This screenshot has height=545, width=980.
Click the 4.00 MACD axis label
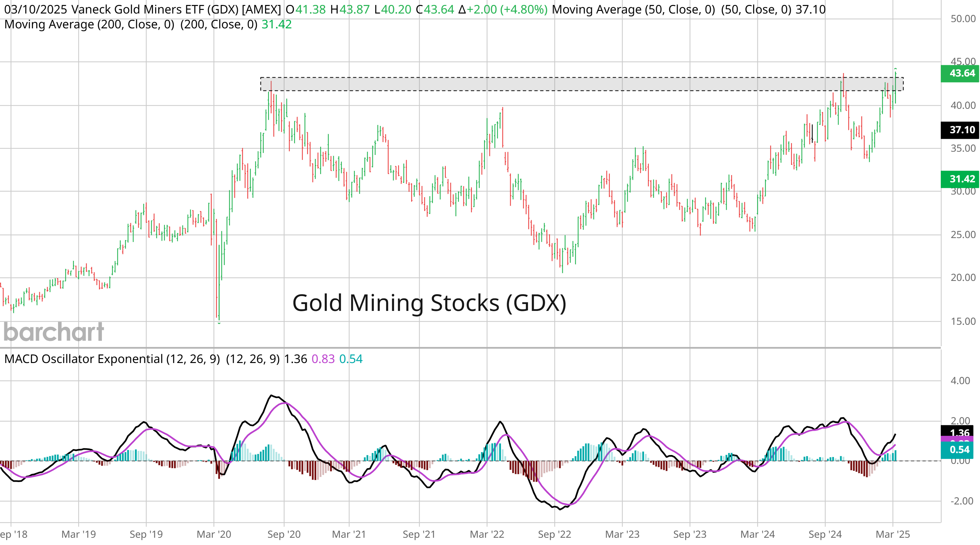pos(960,381)
